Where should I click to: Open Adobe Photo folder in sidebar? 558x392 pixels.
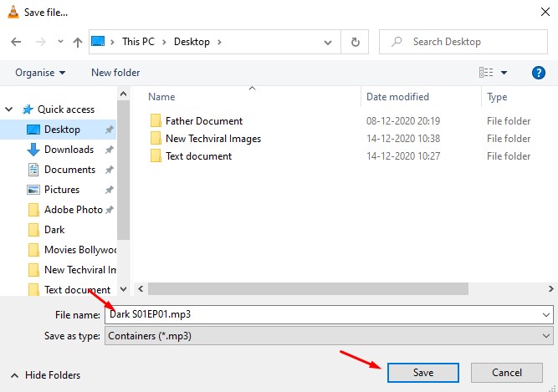pyautogui.click(x=73, y=210)
